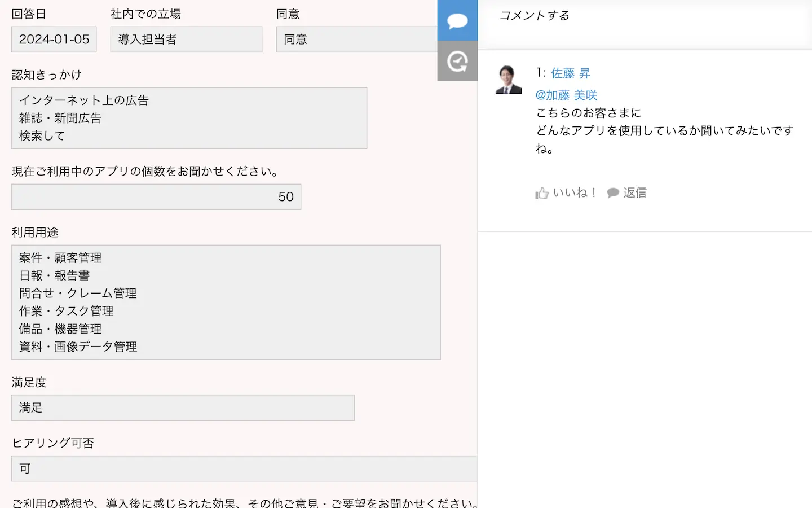The image size is (812, 508).
Task: Click the 満足度 field showing 満足
Action: point(183,408)
